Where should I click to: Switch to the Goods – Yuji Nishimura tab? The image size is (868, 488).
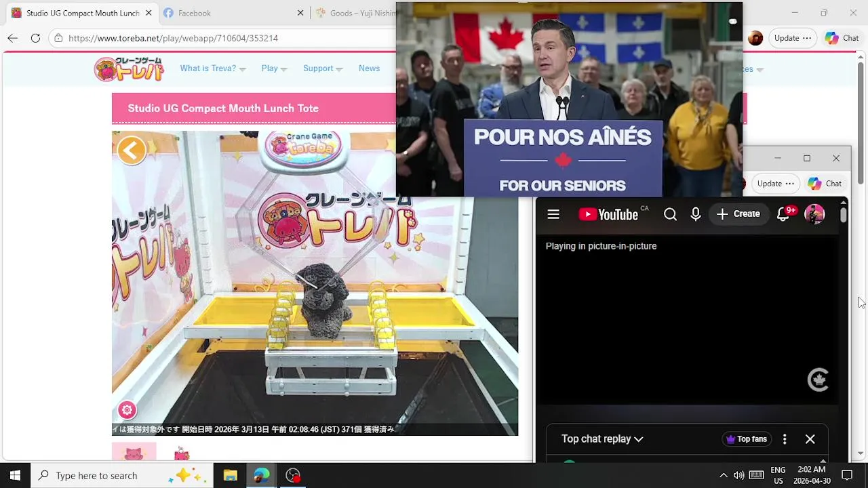(x=353, y=13)
